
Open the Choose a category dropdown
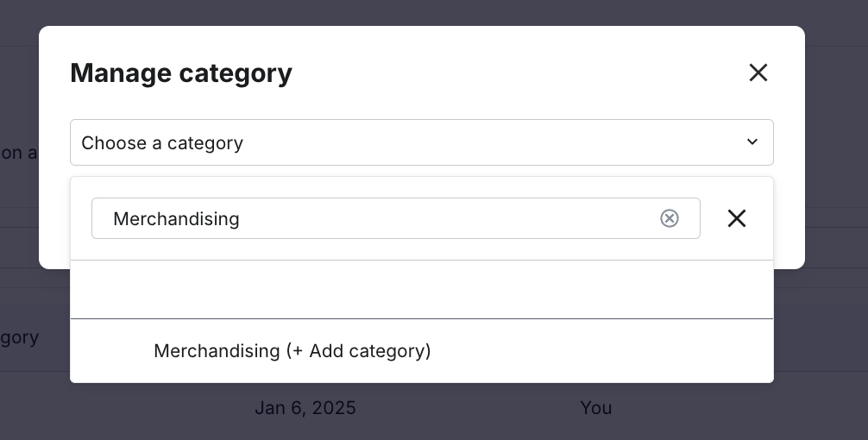tap(422, 142)
